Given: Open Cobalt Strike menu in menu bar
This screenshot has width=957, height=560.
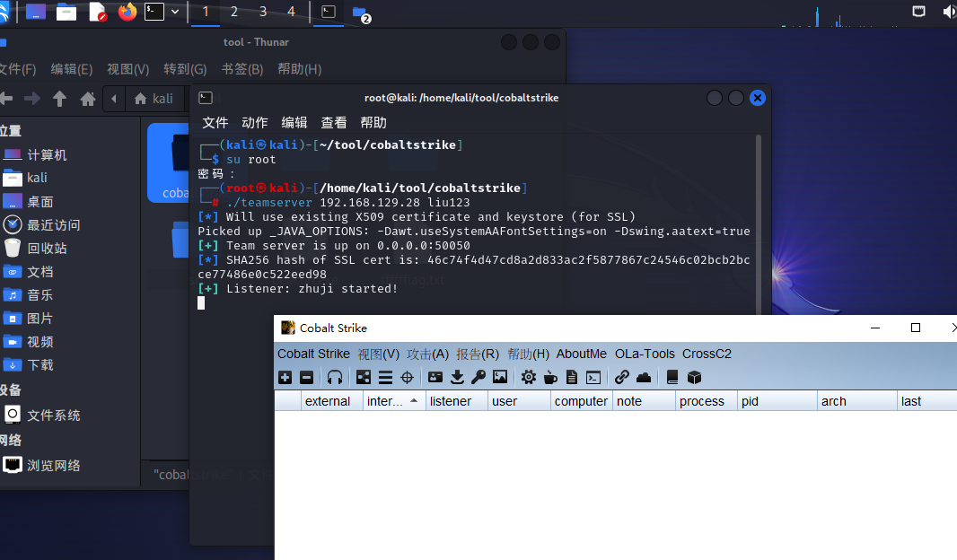Looking at the screenshot, I should pos(313,354).
